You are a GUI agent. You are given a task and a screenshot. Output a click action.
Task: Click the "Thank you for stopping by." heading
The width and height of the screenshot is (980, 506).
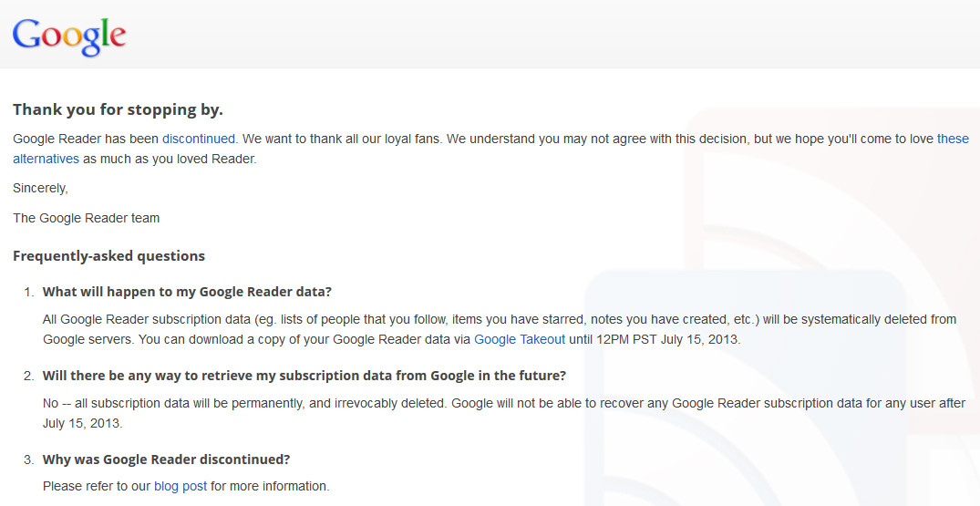tap(119, 110)
